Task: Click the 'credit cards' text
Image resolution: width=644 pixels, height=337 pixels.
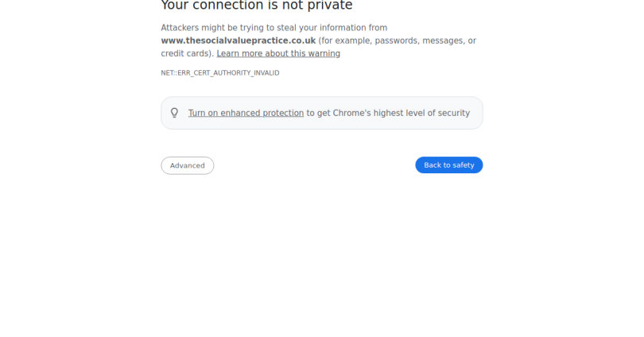Action: pyautogui.click(x=186, y=54)
